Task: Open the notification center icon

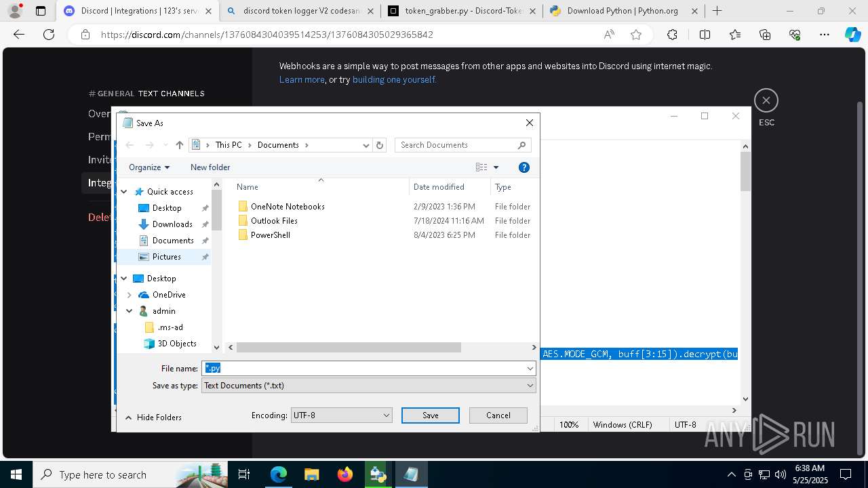Action: [x=846, y=474]
